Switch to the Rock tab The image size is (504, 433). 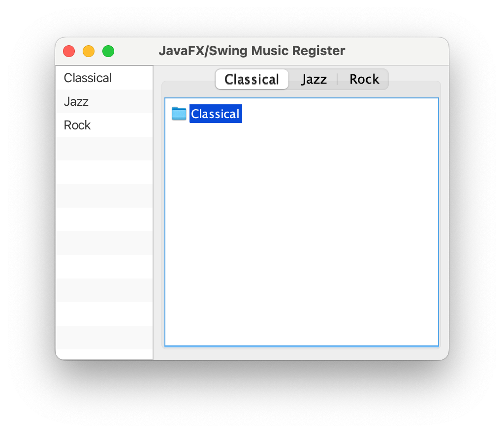(364, 79)
